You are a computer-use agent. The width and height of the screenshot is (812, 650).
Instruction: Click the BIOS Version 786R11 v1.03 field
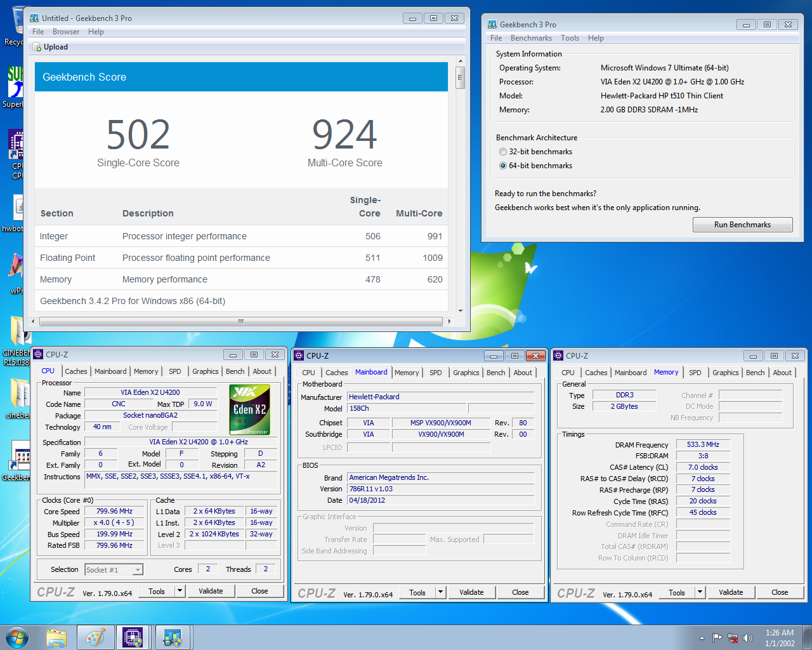[x=440, y=489]
